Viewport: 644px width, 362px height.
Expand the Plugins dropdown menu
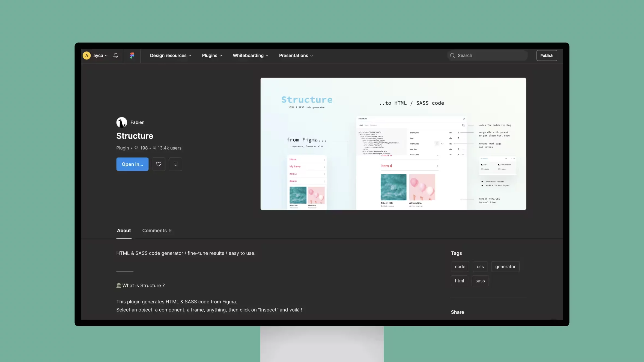(x=211, y=55)
